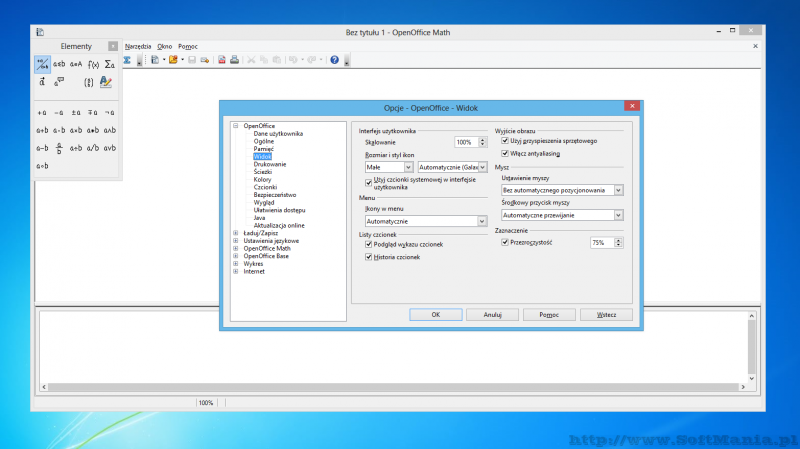Image resolution: width=800 pixels, height=449 pixels.
Task: Select Unary/Binary Operators category in Elementy
Action: point(42,64)
